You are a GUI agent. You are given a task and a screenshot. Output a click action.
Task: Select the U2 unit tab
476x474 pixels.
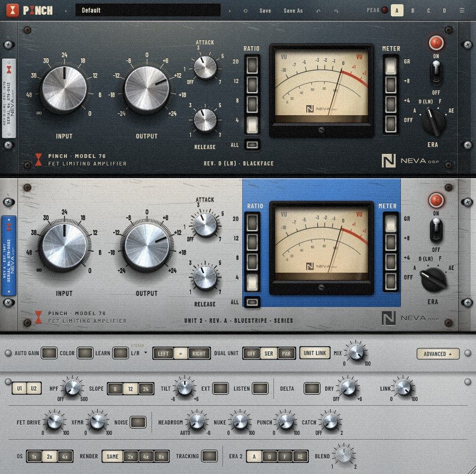click(x=34, y=388)
